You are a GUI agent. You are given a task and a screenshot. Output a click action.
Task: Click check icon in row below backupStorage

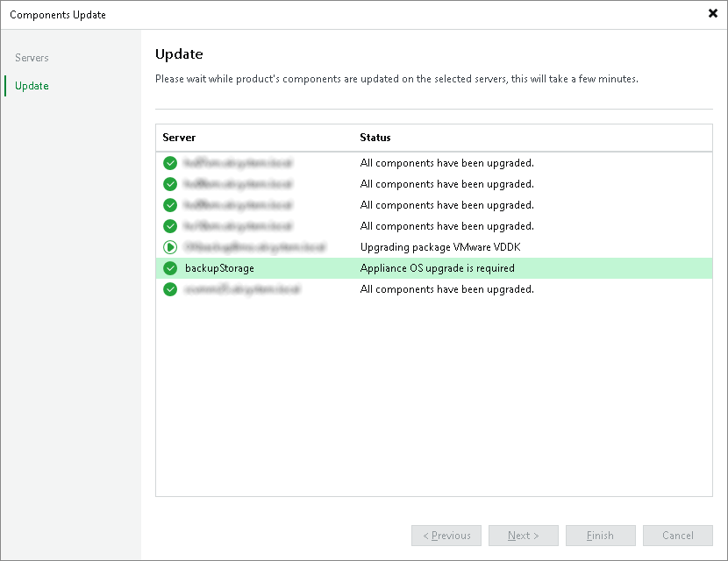coord(170,289)
